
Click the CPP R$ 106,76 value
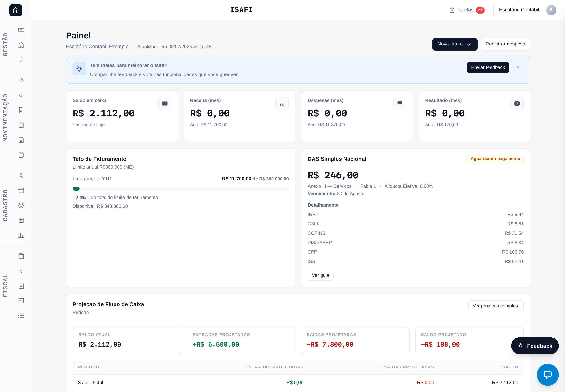pos(513,252)
